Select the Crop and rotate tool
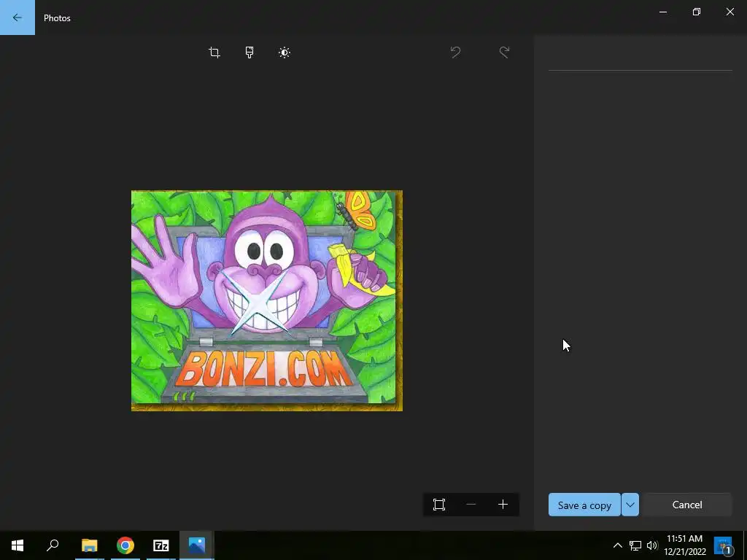The width and height of the screenshot is (747, 560). pos(214,52)
